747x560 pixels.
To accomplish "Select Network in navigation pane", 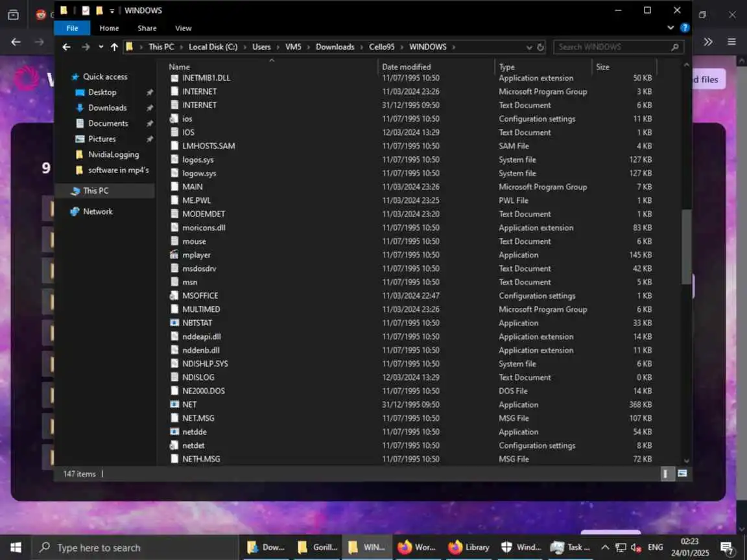I will click(x=98, y=211).
